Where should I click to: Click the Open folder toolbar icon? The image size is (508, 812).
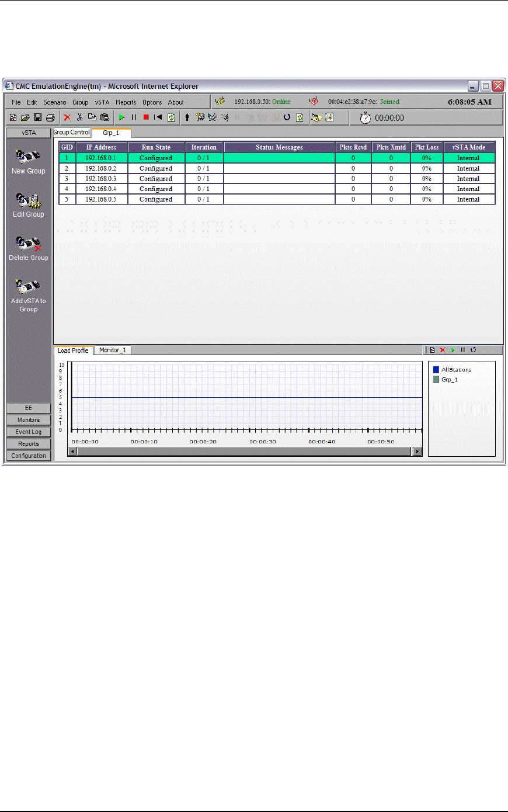point(25,117)
